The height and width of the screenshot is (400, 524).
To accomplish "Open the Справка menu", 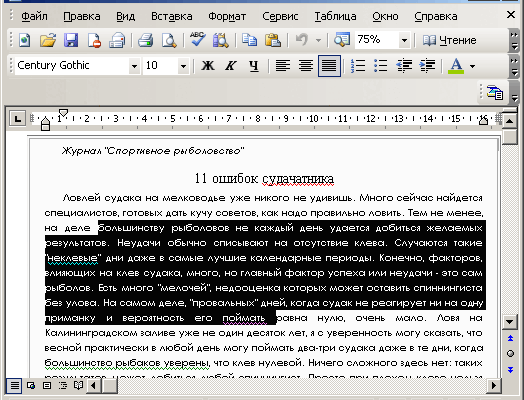I will point(435,16).
